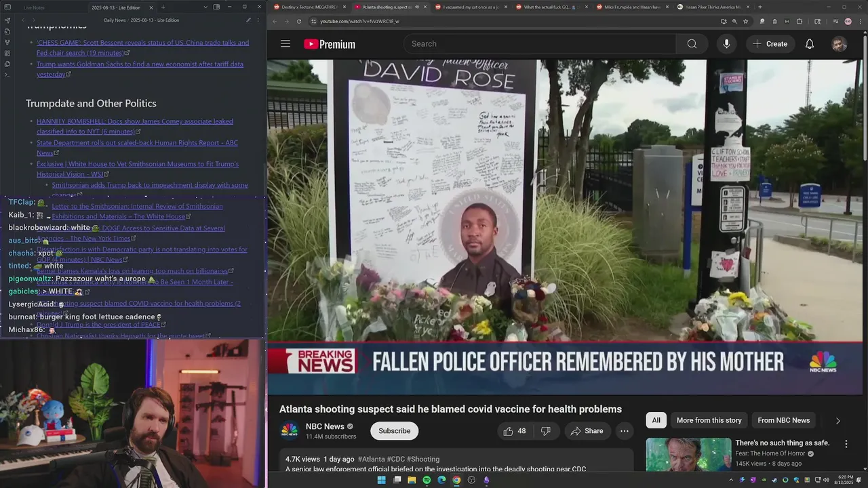Select the 'All' filter chip
Viewport: 868px width, 488px height.
(x=656, y=420)
